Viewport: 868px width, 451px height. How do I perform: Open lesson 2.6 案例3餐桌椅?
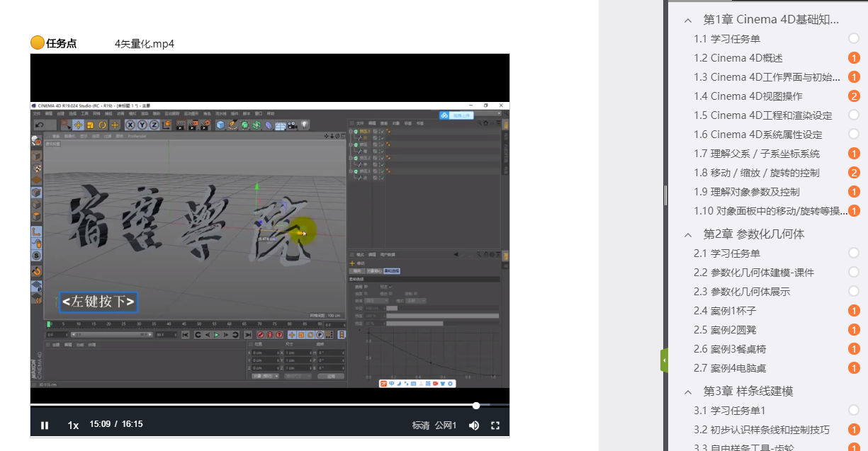tap(729, 349)
